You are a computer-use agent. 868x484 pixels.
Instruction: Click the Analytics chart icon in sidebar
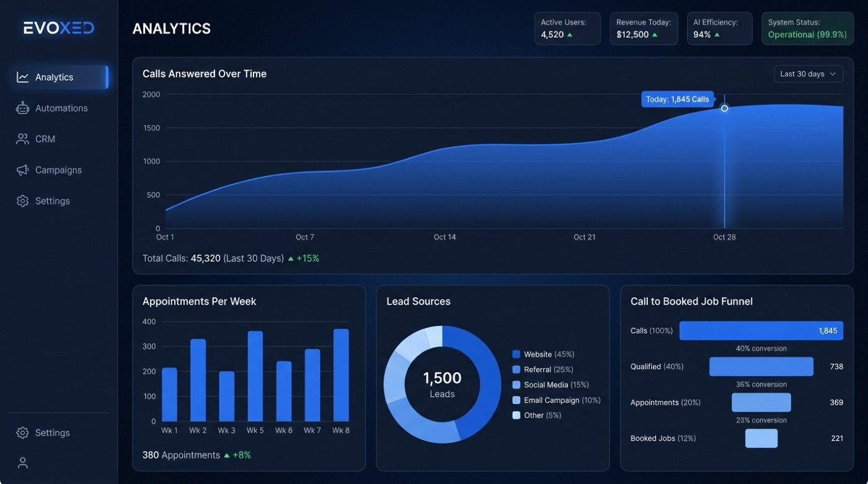point(22,77)
